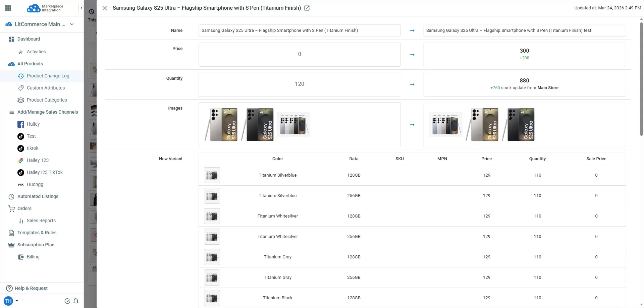The image size is (644, 308).
Task: Click the panel vertical scrollbar
Action: pyautogui.click(x=641, y=79)
